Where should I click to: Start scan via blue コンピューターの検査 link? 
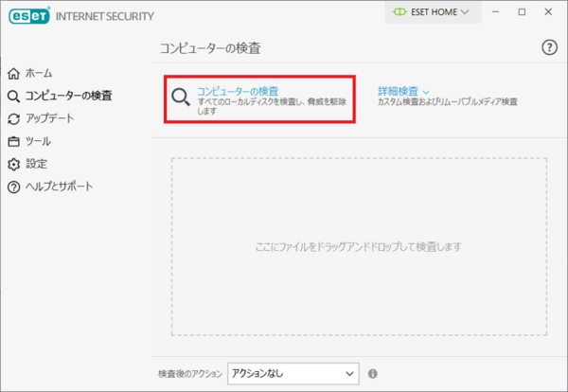click(x=238, y=91)
